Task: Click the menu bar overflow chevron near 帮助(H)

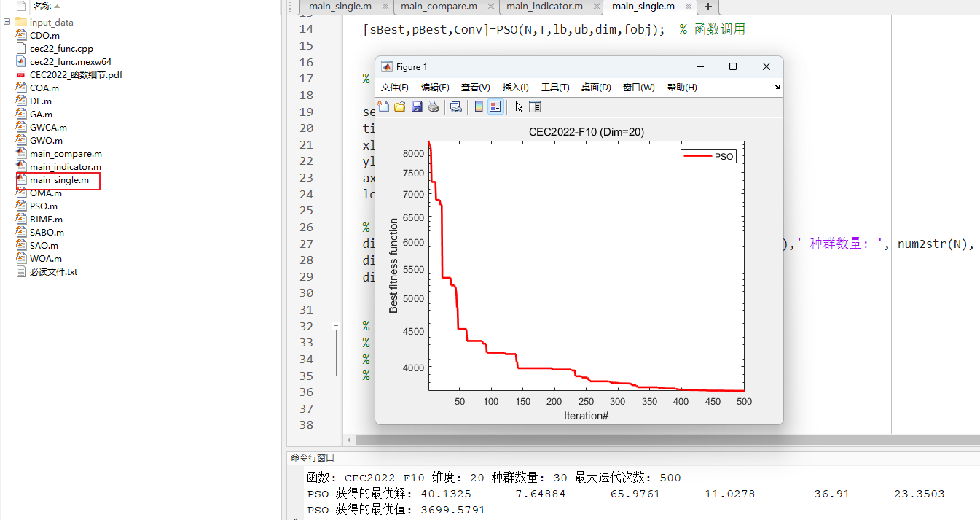Action: 776,88
